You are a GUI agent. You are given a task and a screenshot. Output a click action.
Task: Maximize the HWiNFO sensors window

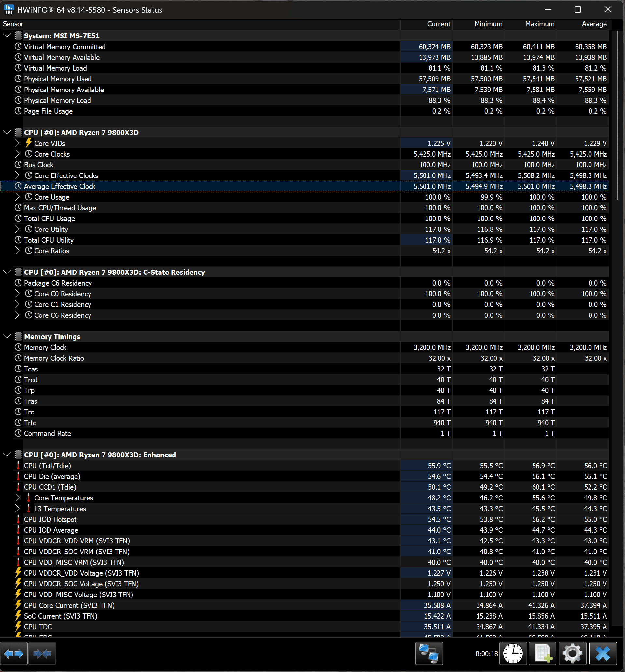pyautogui.click(x=578, y=9)
